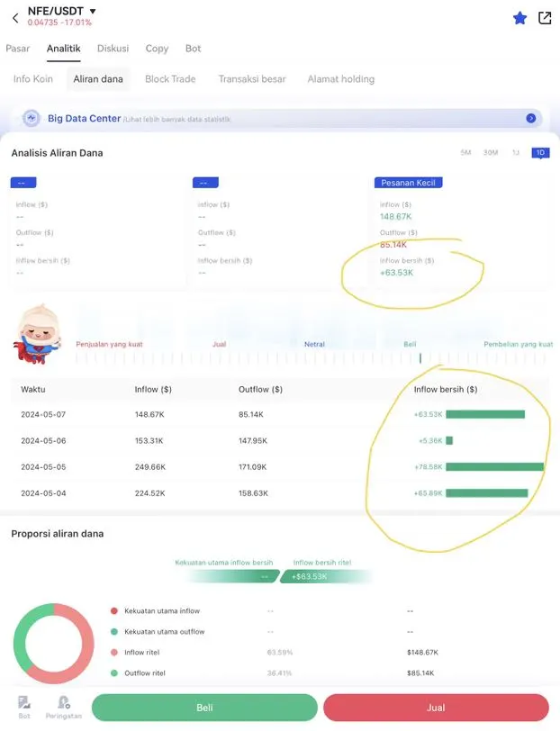Click the Pesanan Kecil label
Image resolution: width=560 pixels, height=731 pixels.
[408, 183]
